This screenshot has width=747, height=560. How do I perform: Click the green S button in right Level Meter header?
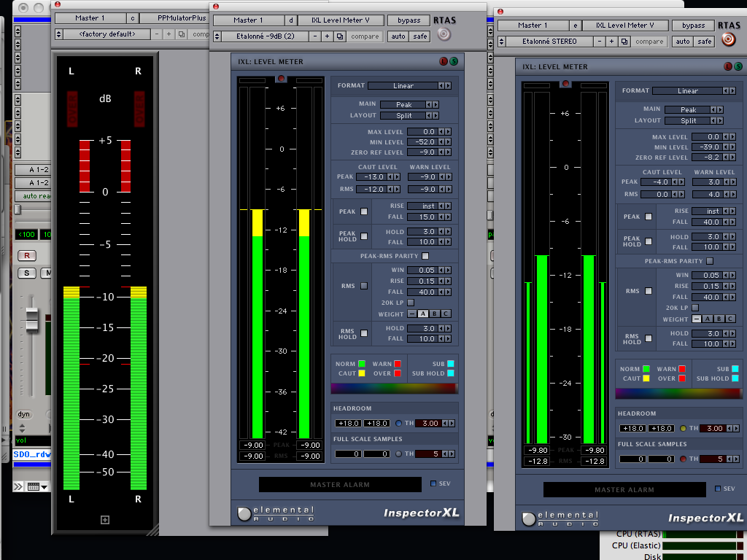pos(738,66)
